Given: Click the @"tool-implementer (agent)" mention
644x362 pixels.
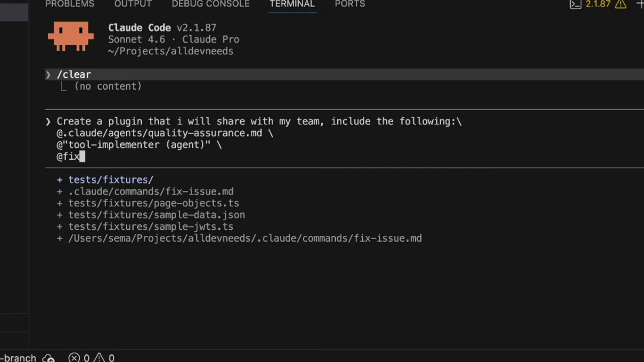Looking at the screenshot, I should 134,145.
